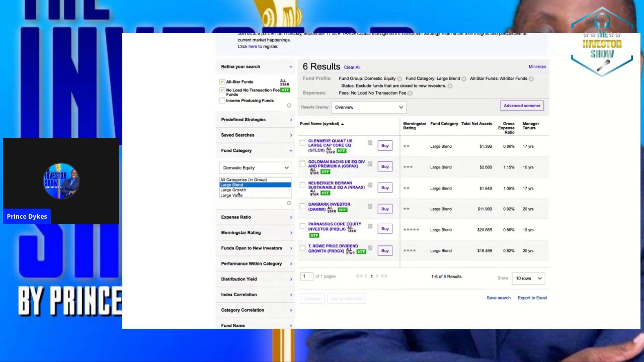Image resolution: width=644 pixels, height=362 pixels.
Task: Click the Export to Excel link
Action: pyautogui.click(x=532, y=298)
